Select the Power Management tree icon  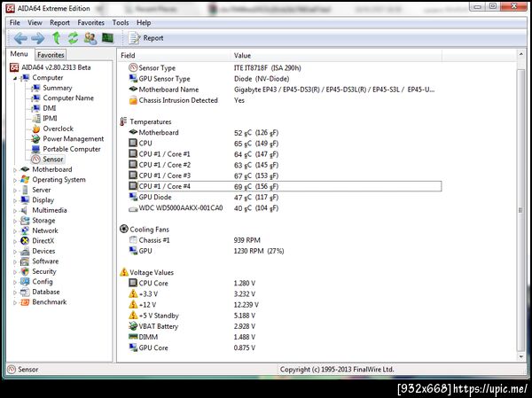(35, 139)
